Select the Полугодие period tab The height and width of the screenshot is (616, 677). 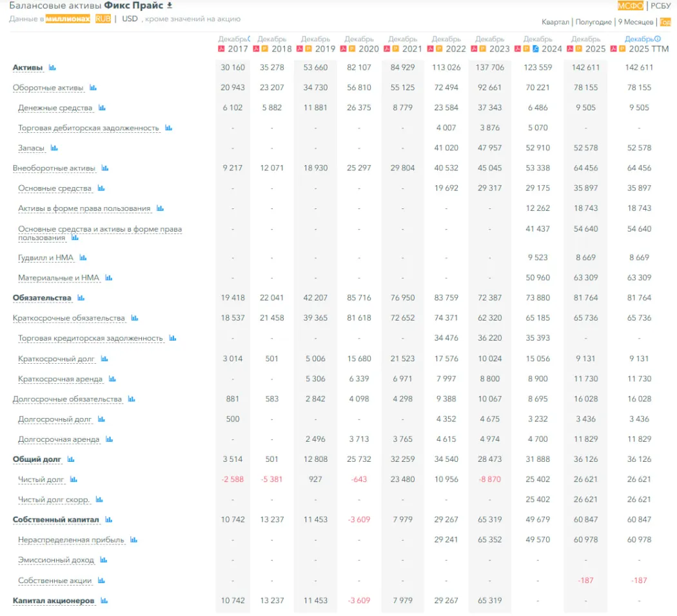click(x=593, y=22)
